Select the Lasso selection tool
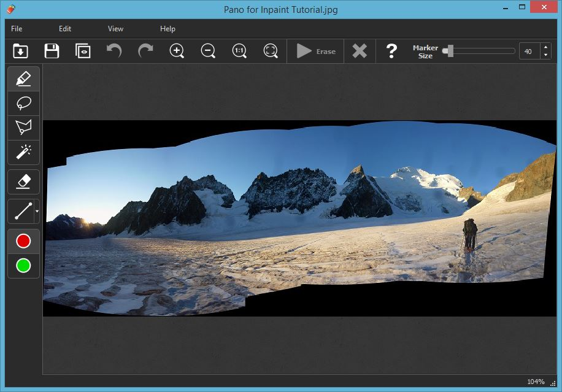The height and width of the screenshot is (392, 562). pos(23,103)
